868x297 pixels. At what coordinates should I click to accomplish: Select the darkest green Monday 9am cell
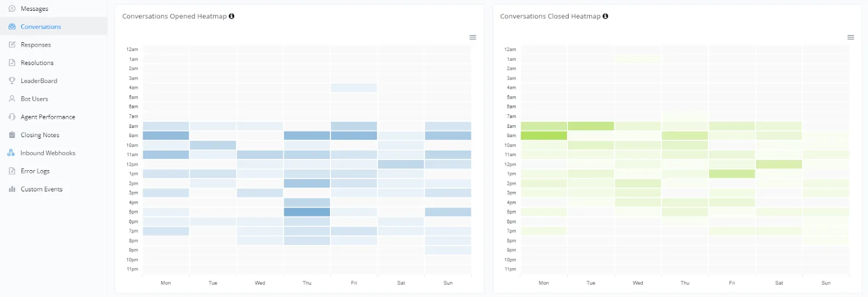(544, 135)
